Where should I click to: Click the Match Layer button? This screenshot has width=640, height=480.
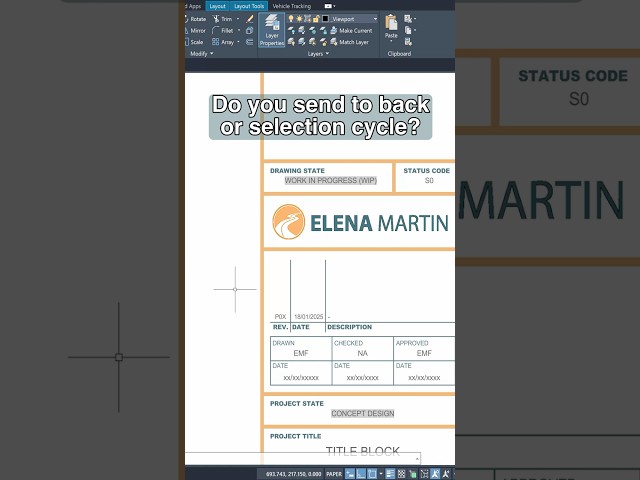point(349,42)
